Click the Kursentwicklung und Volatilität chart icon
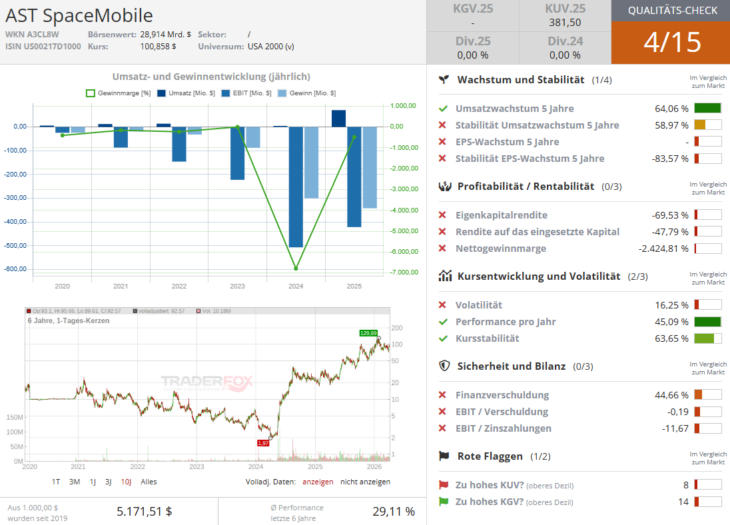Screen dimensions: 730x525 point(443,276)
